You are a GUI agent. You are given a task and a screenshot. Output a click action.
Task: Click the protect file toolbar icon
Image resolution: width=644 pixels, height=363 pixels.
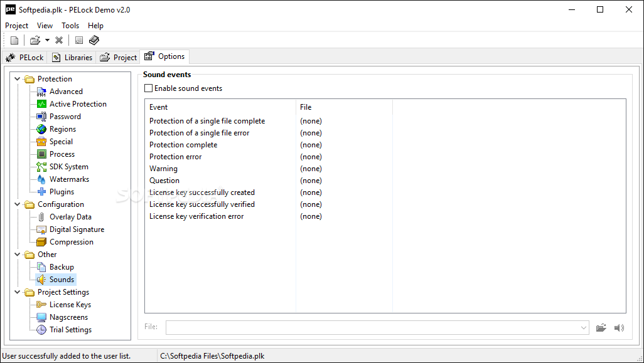click(79, 40)
